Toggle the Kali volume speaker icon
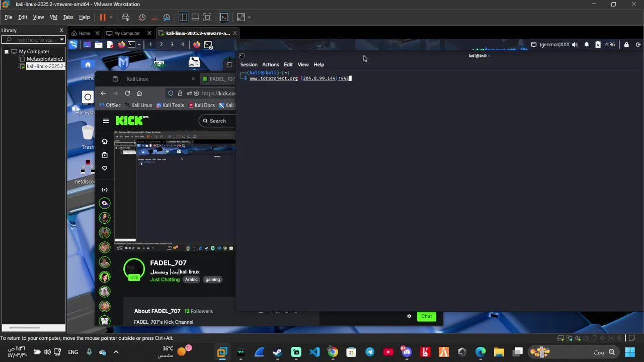The height and width of the screenshot is (362, 644). tap(575, 45)
